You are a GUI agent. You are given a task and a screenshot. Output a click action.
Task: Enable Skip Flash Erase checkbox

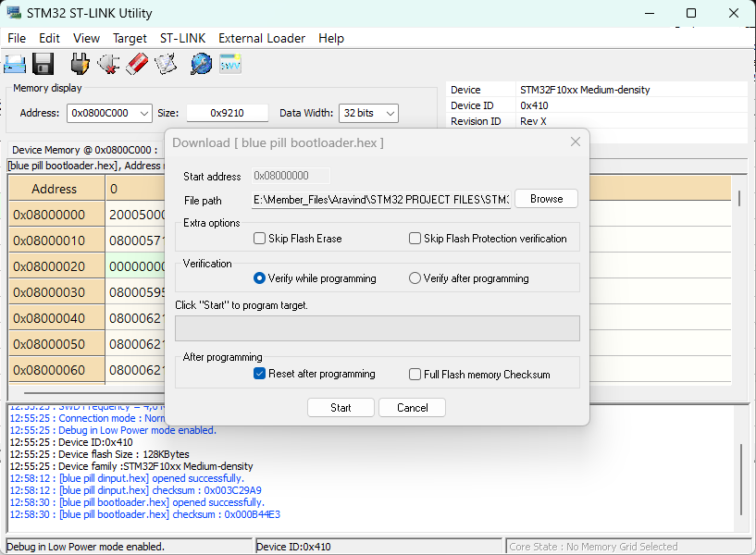(259, 239)
